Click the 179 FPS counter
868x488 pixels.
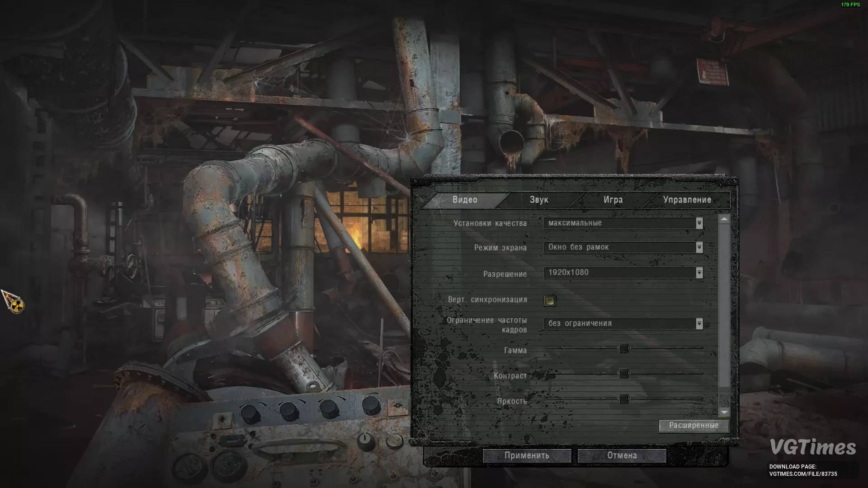pyautogui.click(x=850, y=5)
